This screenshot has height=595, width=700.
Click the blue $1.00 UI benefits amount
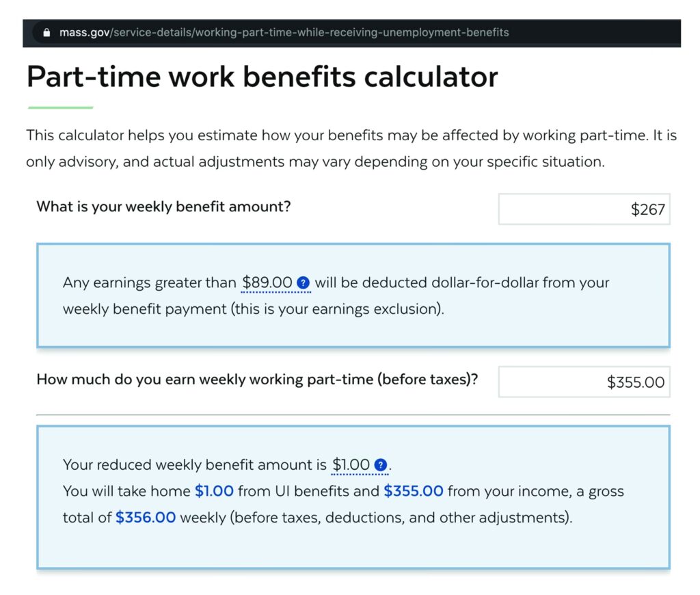pyautogui.click(x=214, y=491)
